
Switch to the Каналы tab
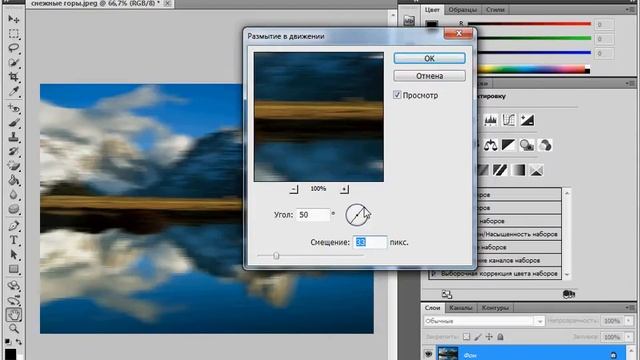[460, 308]
